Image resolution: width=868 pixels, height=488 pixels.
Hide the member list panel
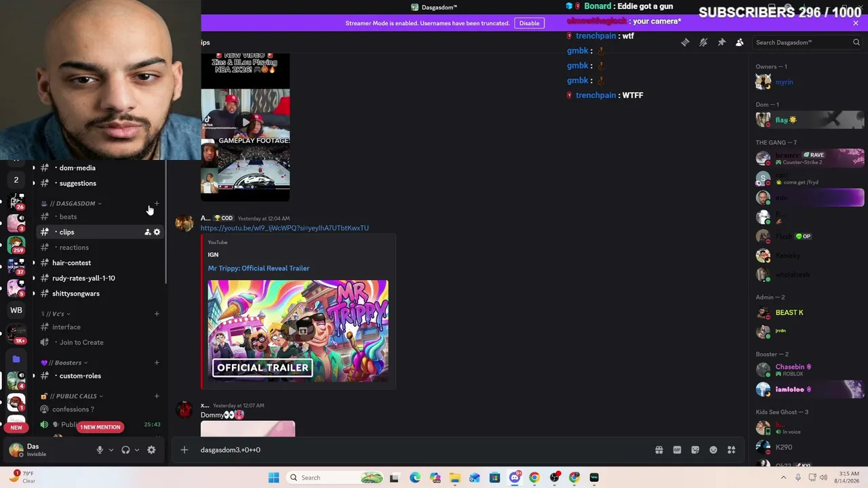[740, 42]
